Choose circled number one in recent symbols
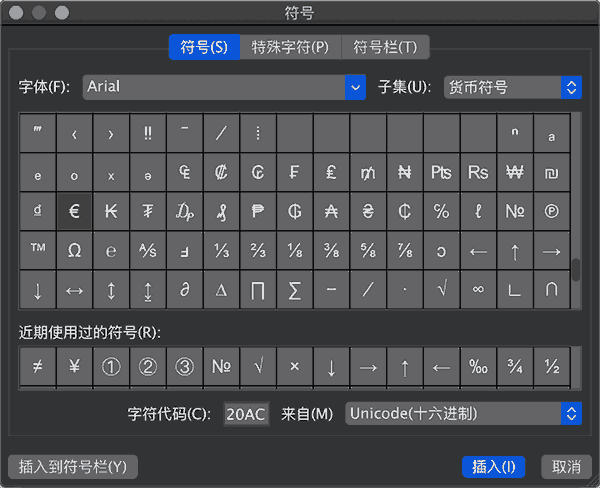The height and width of the screenshot is (488, 600). coord(111,367)
